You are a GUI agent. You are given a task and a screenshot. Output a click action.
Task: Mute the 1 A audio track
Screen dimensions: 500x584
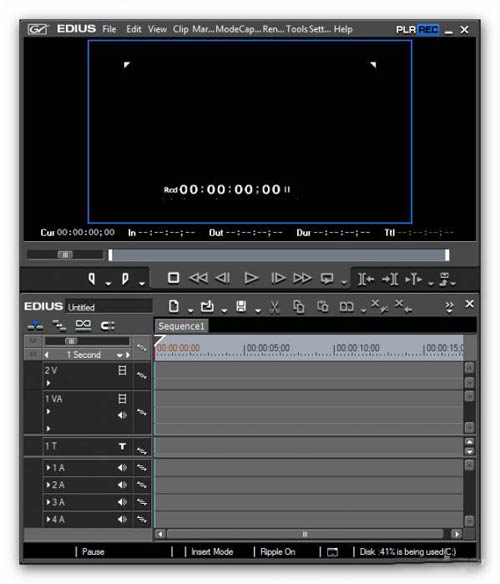coord(122,467)
